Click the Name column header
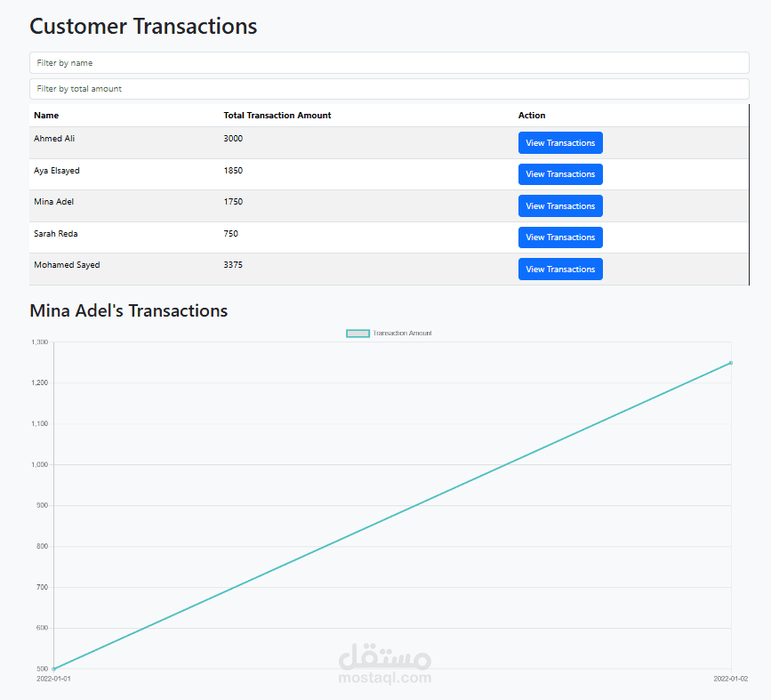This screenshot has height=700, width=771. pos(45,115)
